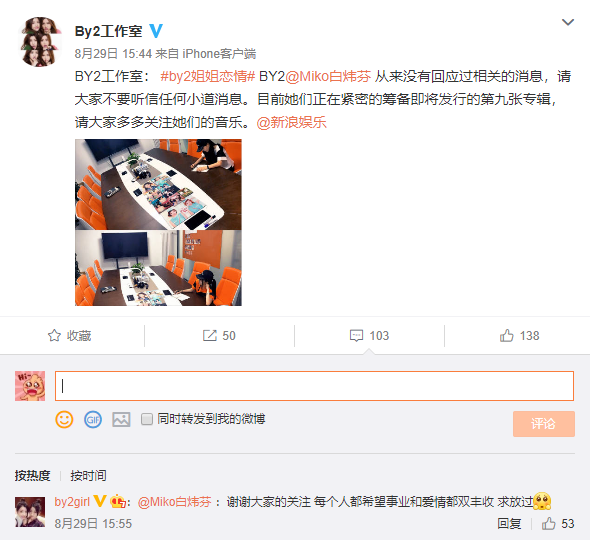Screen dimensions: 590x540
Task: Visit @新浪娱乐 mentioned in the post
Action: pos(291,122)
